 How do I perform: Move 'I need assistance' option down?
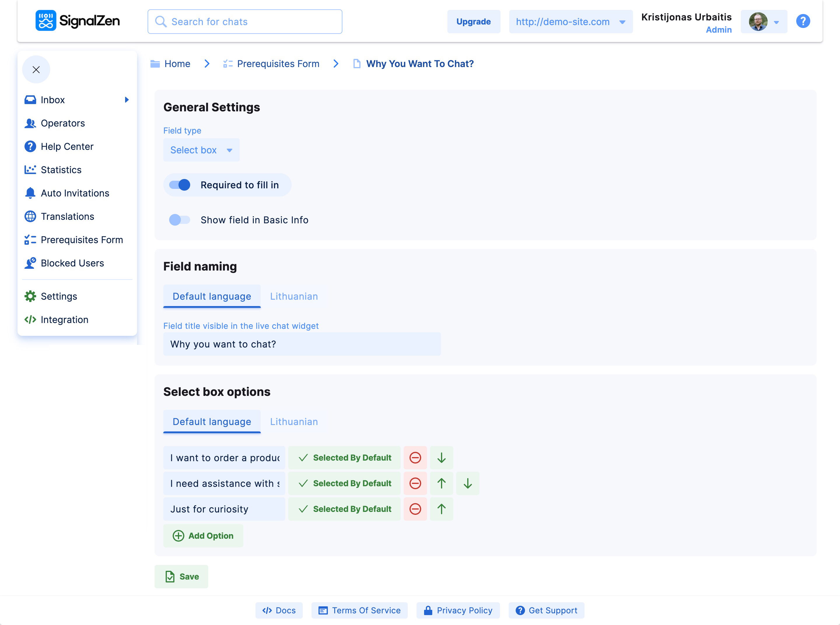pos(468,483)
